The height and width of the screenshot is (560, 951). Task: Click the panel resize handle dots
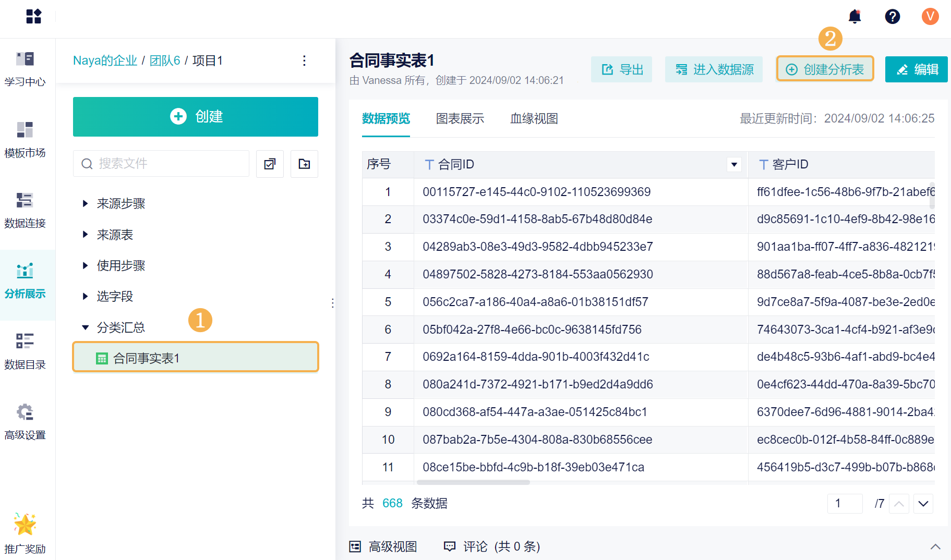(x=333, y=303)
